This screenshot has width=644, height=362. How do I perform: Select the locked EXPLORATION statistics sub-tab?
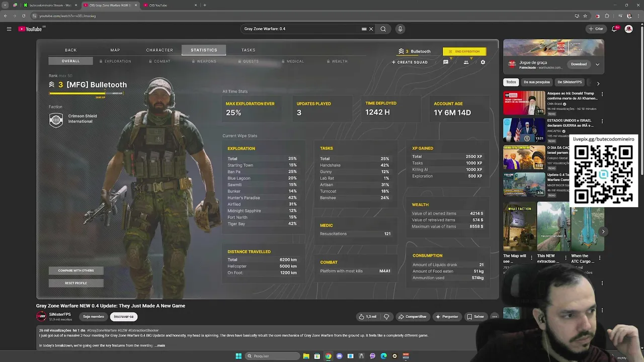pos(115,61)
